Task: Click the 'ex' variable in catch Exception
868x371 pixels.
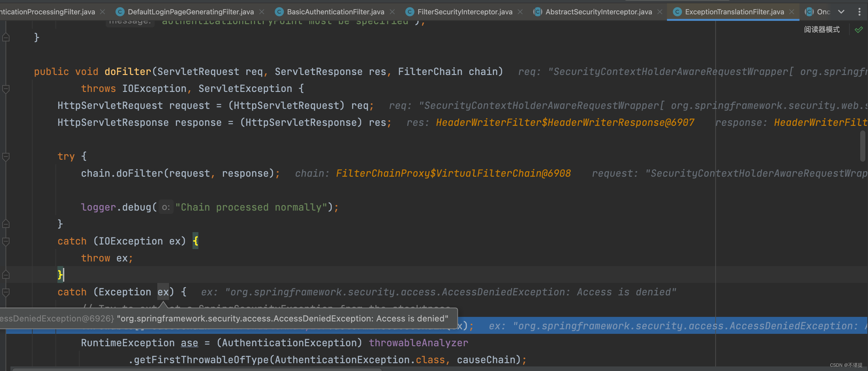Action: tap(163, 292)
